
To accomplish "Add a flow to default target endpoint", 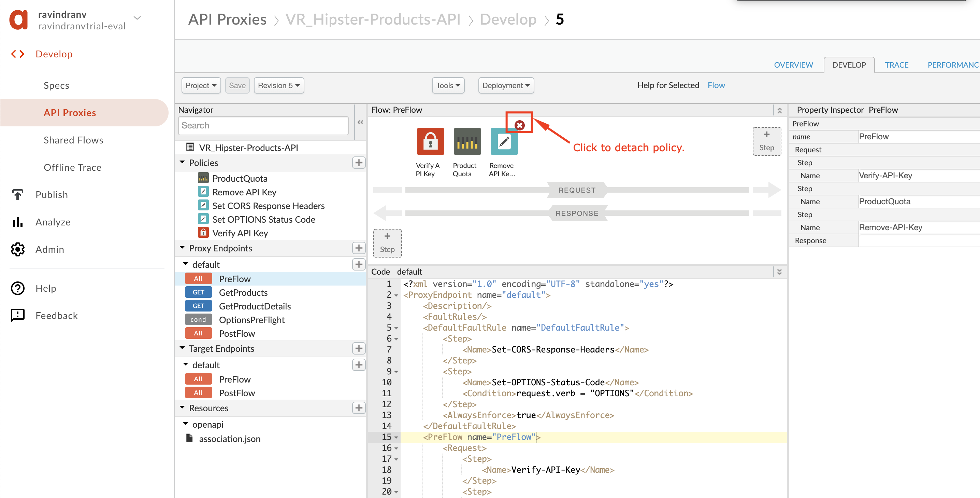I will click(358, 365).
